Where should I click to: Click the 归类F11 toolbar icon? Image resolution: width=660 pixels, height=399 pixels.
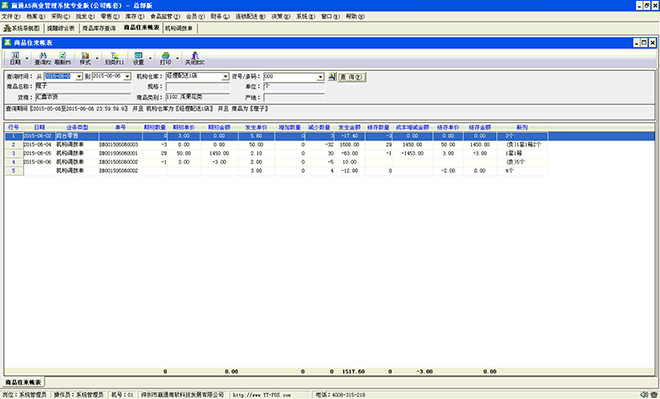click(114, 58)
